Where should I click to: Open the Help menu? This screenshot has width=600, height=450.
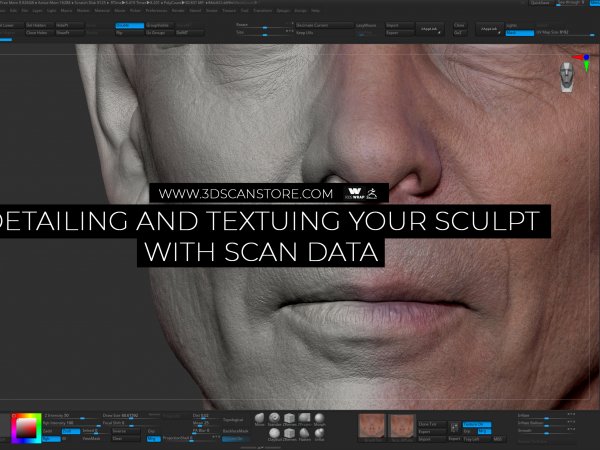pos(315,11)
